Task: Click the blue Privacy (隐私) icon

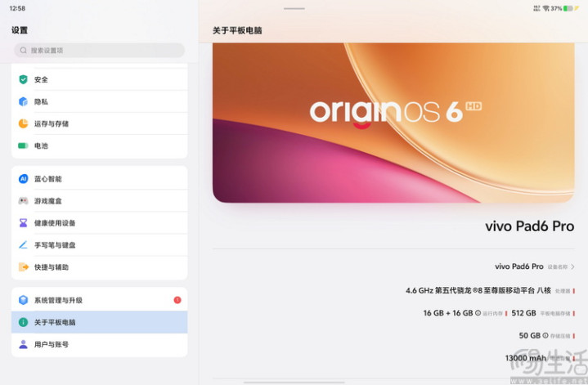Action: [23, 101]
